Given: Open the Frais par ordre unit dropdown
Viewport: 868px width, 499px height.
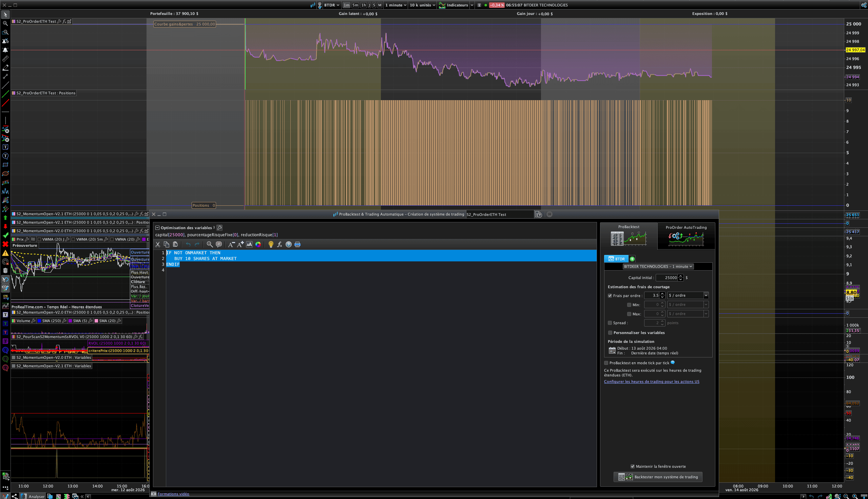Looking at the screenshot, I should 688,295.
